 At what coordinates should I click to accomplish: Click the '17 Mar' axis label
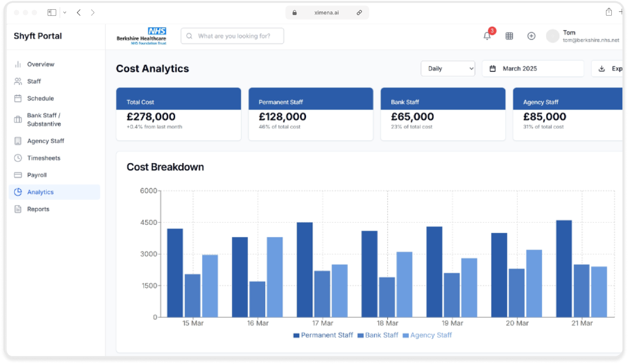coord(323,323)
